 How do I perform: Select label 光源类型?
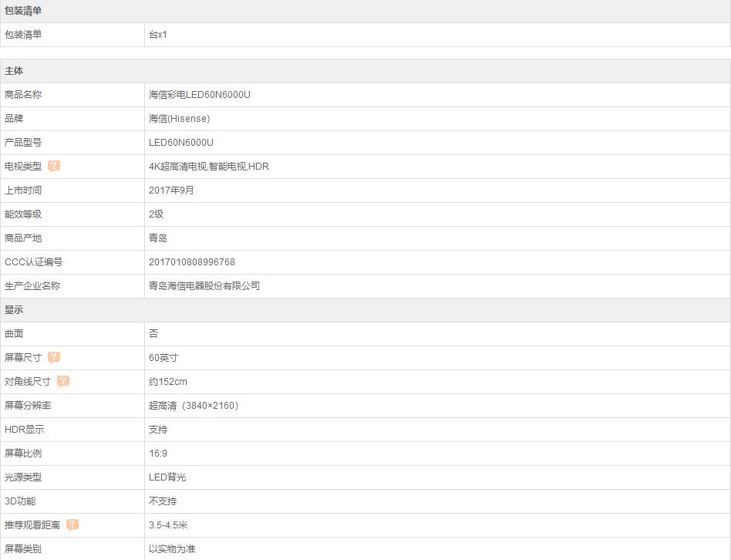click(x=23, y=477)
